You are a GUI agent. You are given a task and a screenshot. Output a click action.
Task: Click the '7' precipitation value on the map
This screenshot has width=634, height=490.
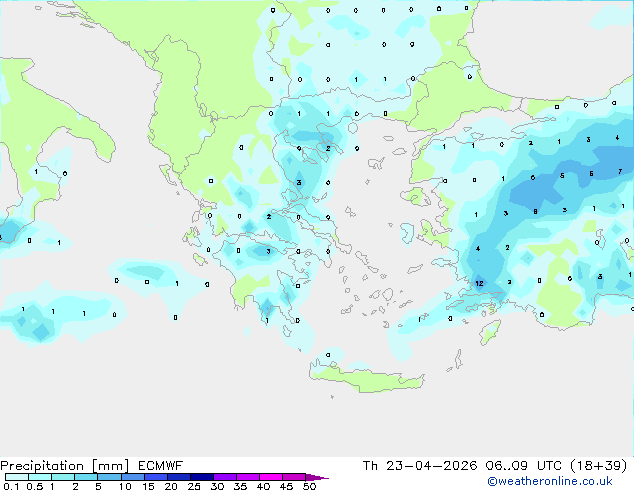pos(620,171)
